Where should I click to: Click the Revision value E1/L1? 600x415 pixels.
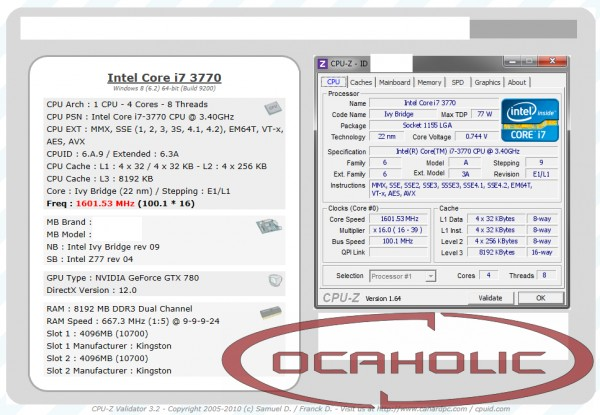[x=541, y=174]
